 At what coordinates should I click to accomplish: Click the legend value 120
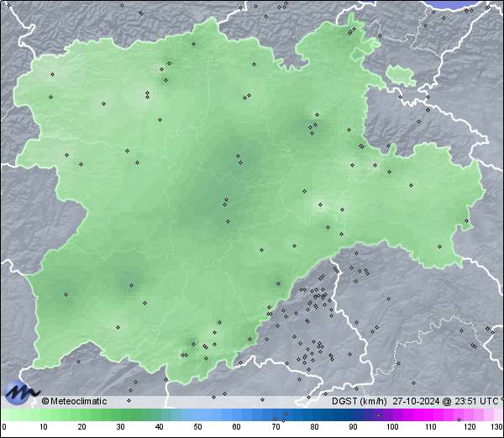pos(470,427)
